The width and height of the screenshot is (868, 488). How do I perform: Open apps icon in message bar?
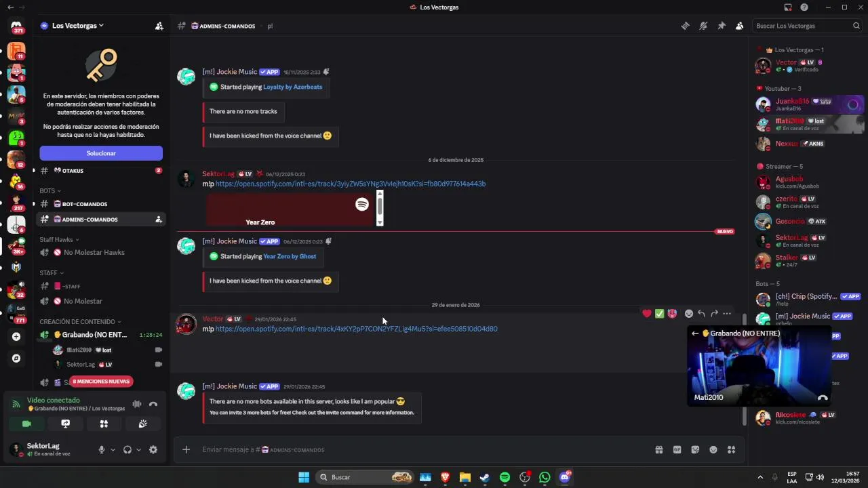(x=731, y=449)
